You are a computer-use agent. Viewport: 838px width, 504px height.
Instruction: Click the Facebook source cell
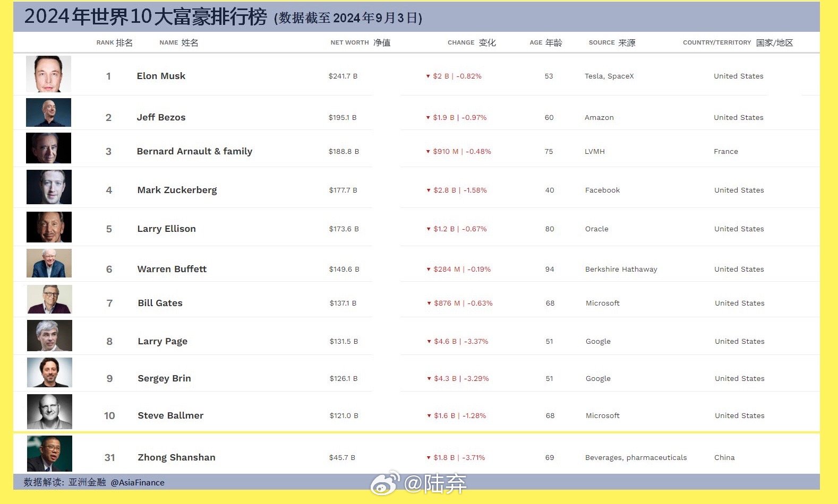[602, 190]
